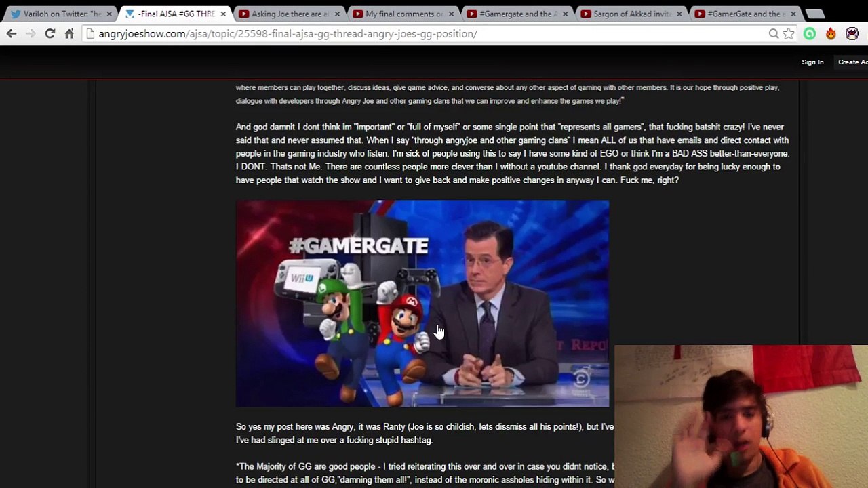868x488 pixels.
Task: Close the Sargon of Akkad tab
Action: click(679, 14)
